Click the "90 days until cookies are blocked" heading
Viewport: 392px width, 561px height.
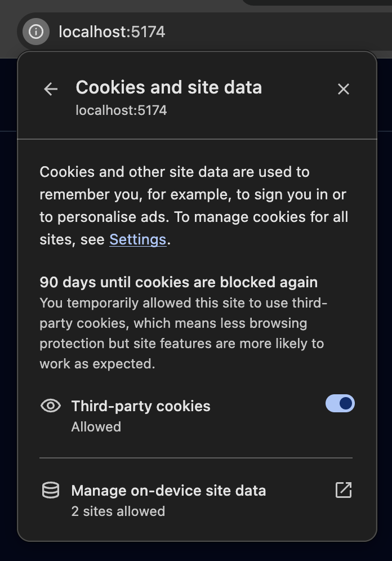pyautogui.click(x=179, y=282)
